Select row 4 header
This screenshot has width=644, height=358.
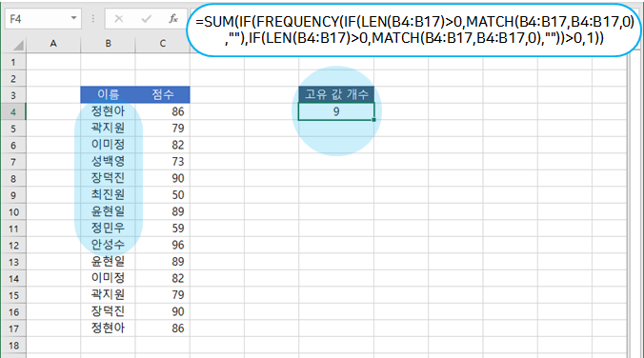pyautogui.click(x=13, y=112)
